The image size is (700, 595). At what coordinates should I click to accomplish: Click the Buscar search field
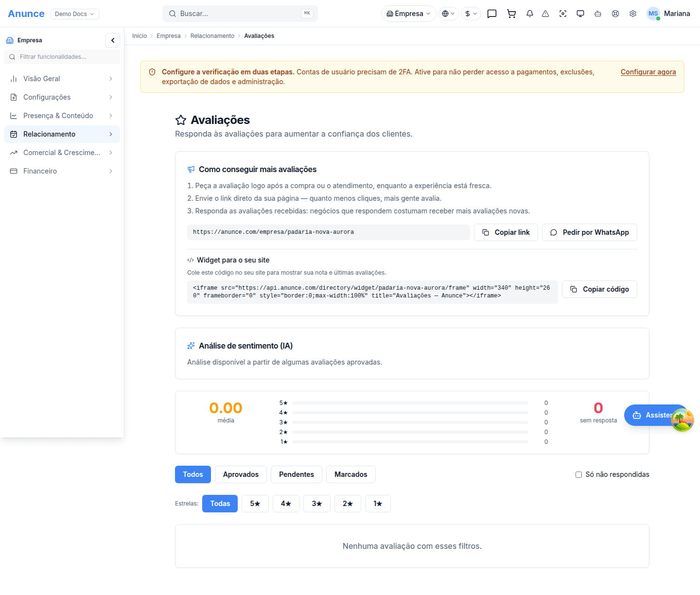[x=240, y=14]
